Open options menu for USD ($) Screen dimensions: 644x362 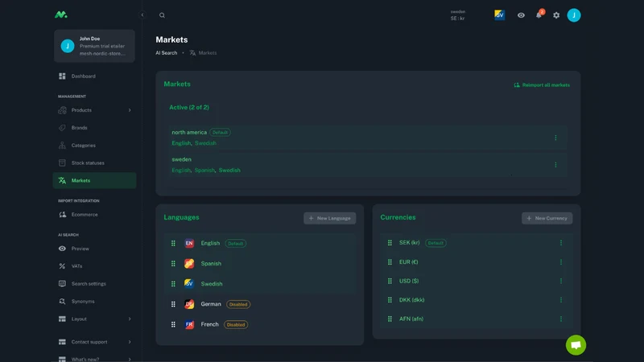(x=561, y=281)
